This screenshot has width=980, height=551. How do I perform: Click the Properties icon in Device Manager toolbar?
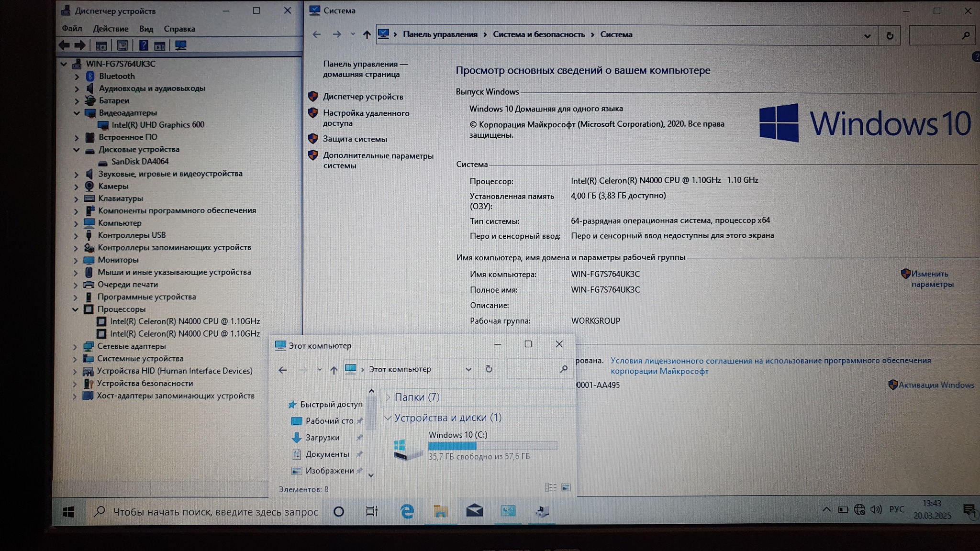pyautogui.click(x=122, y=45)
